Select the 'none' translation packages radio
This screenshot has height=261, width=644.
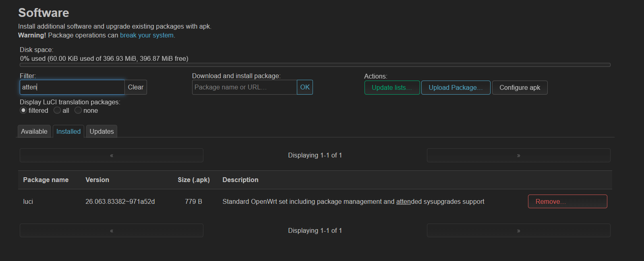click(78, 110)
